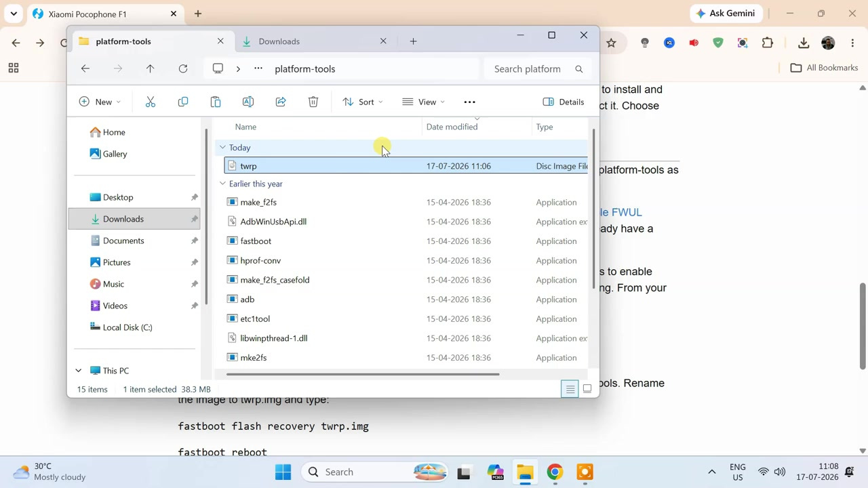Image resolution: width=868 pixels, height=488 pixels.
Task: Open File Explorer from the taskbar
Action: click(525, 472)
